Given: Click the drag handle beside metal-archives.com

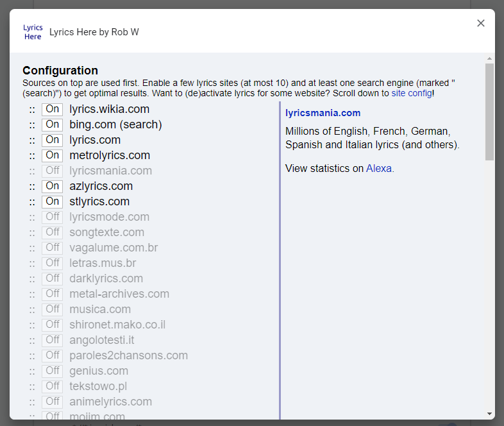Looking at the screenshot, I should (32, 294).
